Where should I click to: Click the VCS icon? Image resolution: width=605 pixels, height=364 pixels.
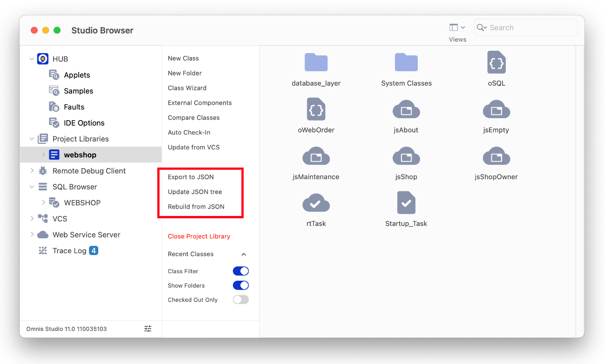43,219
